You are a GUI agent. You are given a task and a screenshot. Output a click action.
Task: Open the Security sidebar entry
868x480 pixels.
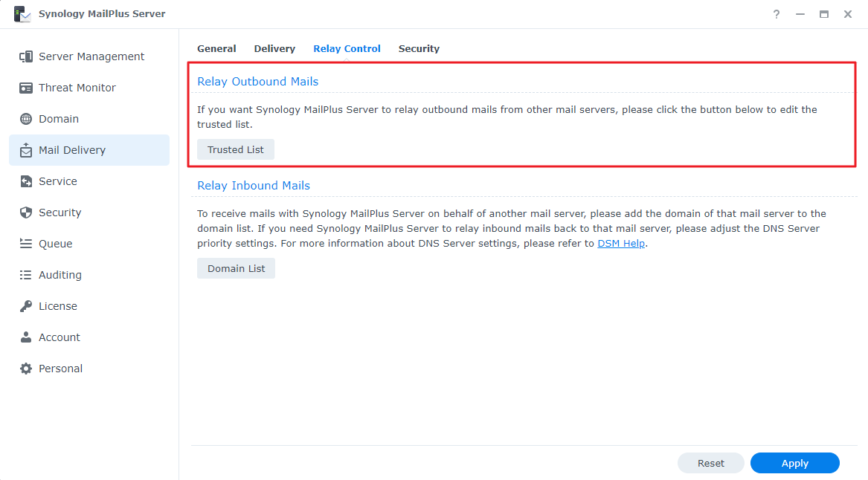tap(89, 213)
